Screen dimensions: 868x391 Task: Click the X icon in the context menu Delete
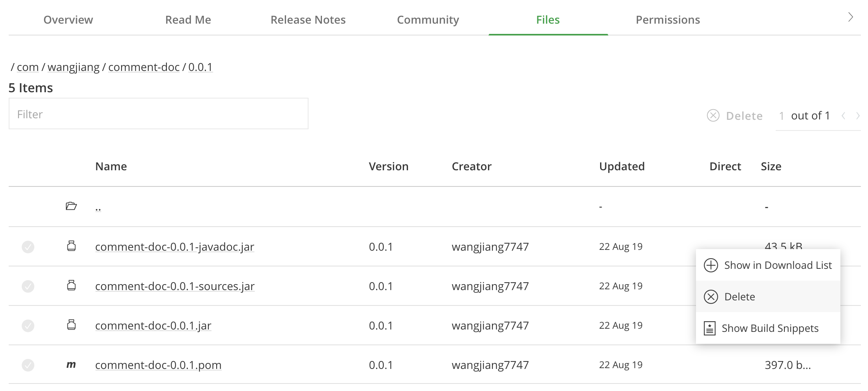711,297
